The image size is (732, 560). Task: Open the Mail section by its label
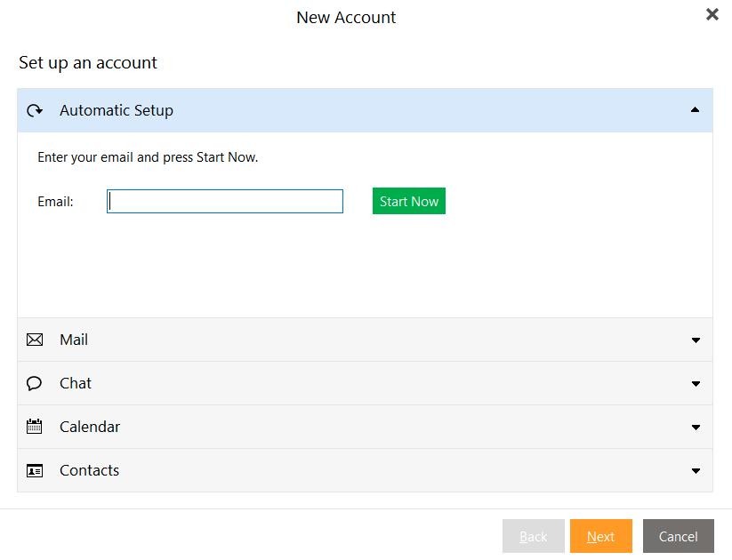click(74, 340)
